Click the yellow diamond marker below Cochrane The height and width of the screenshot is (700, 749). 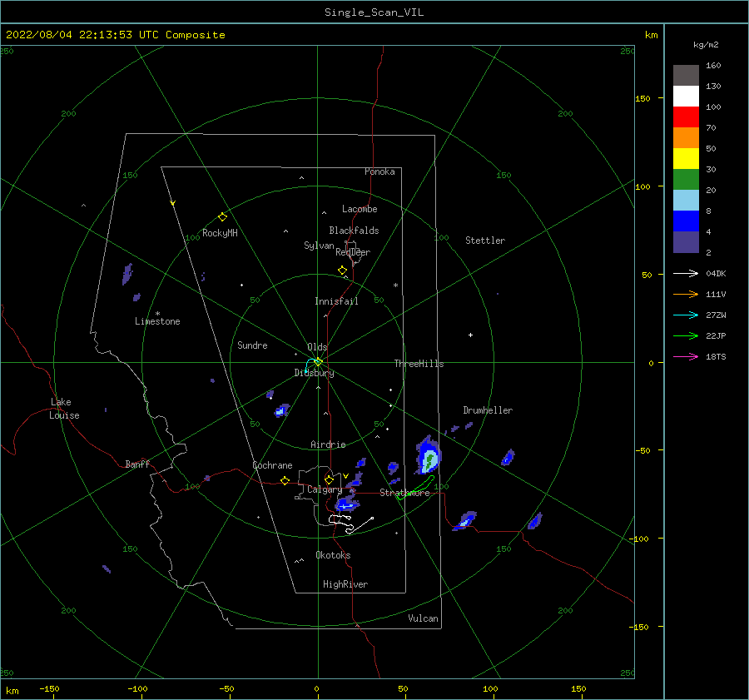[x=285, y=481]
